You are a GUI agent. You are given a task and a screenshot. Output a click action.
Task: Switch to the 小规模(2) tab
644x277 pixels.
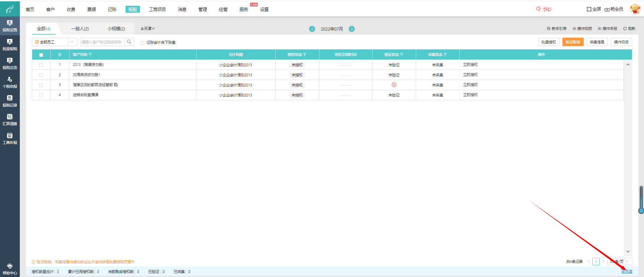point(116,29)
